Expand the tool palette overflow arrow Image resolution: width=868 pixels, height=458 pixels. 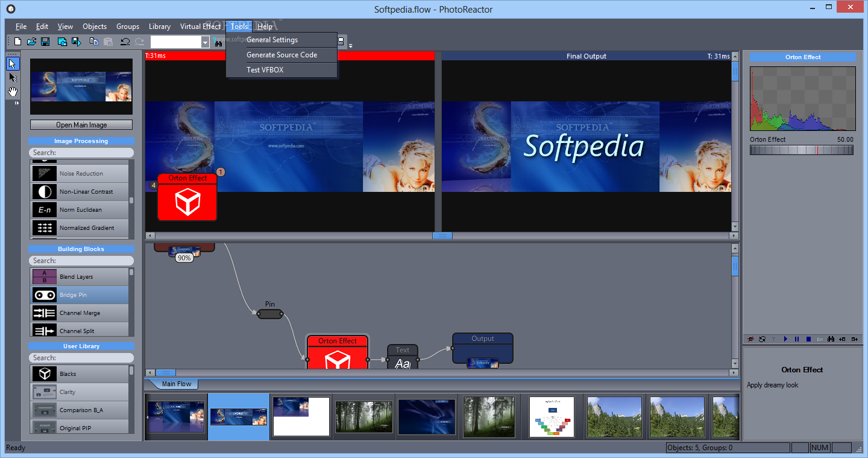16,103
